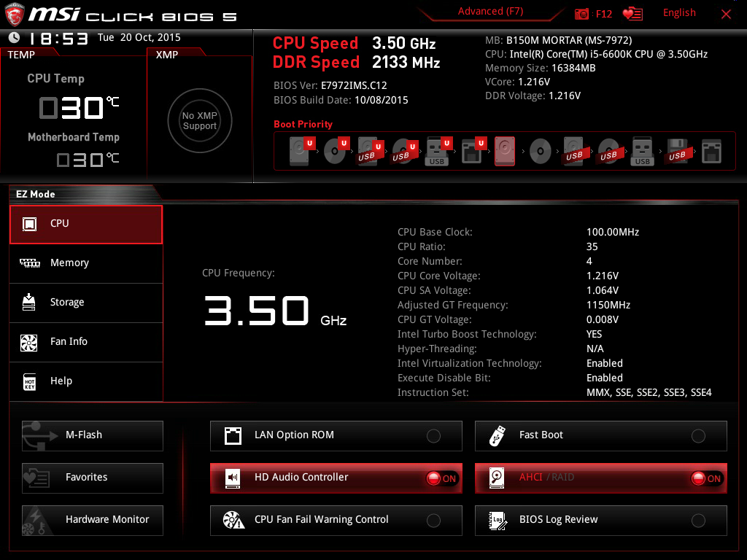Click the CPU SA Voltage 1.064V value

tap(603, 290)
